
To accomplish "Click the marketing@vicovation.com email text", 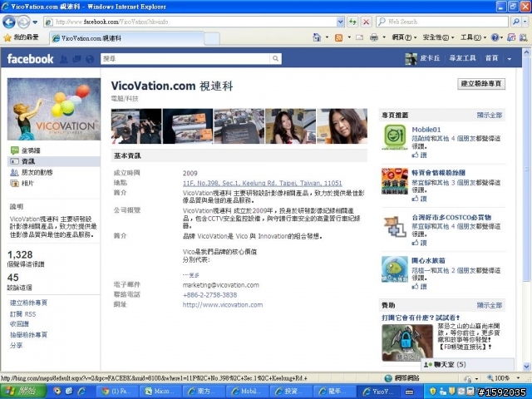I will coord(221,285).
